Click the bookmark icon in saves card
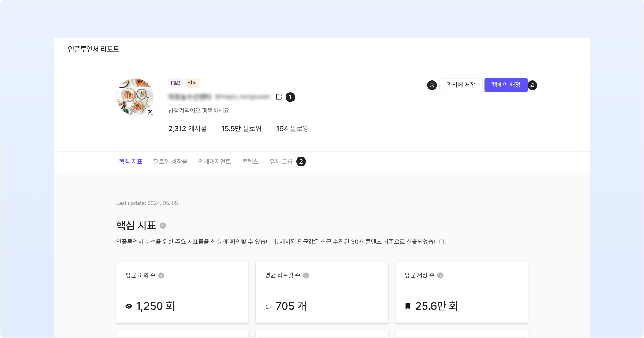Image resolution: width=644 pixels, height=338 pixels. coord(408,306)
